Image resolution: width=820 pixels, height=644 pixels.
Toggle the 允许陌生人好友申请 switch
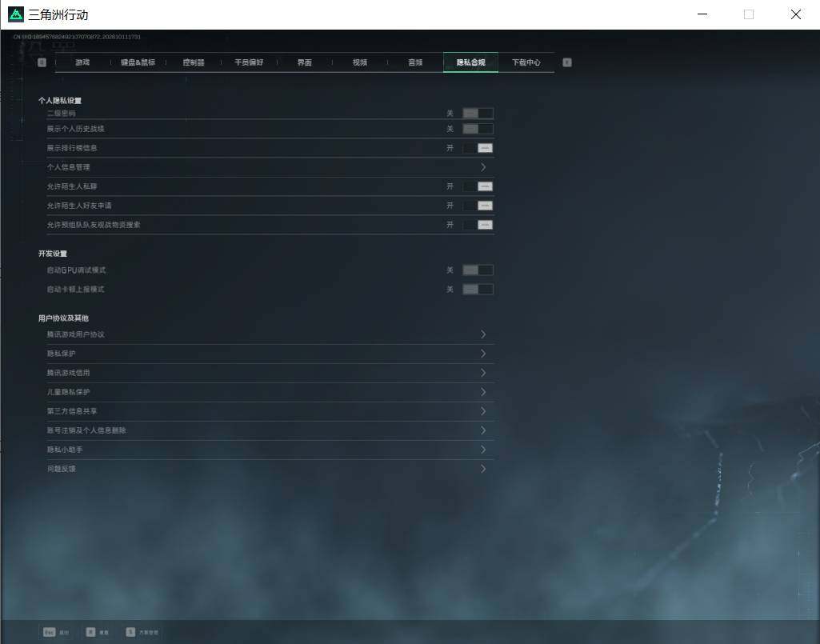[x=478, y=206]
